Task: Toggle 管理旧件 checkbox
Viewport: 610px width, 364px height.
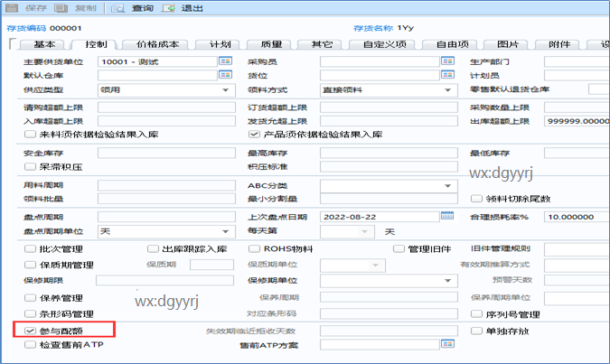Action: click(399, 248)
